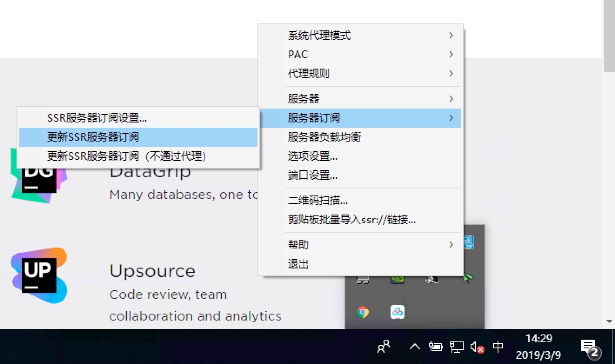The height and width of the screenshot is (364, 615).
Task: Open the network connection icon
Action: click(457, 347)
